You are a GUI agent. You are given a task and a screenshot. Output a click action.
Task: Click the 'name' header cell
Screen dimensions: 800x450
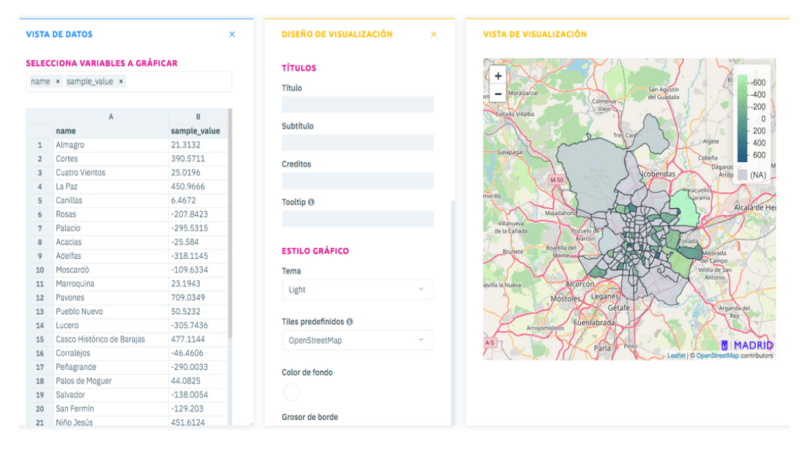click(x=111, y=131)
